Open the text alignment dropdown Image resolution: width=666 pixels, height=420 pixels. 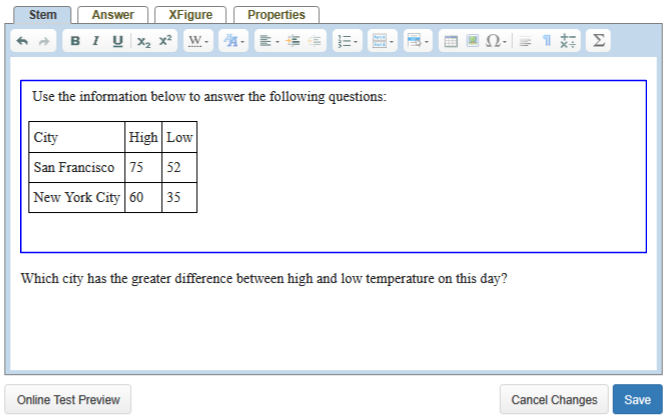(x=267, y=41)
